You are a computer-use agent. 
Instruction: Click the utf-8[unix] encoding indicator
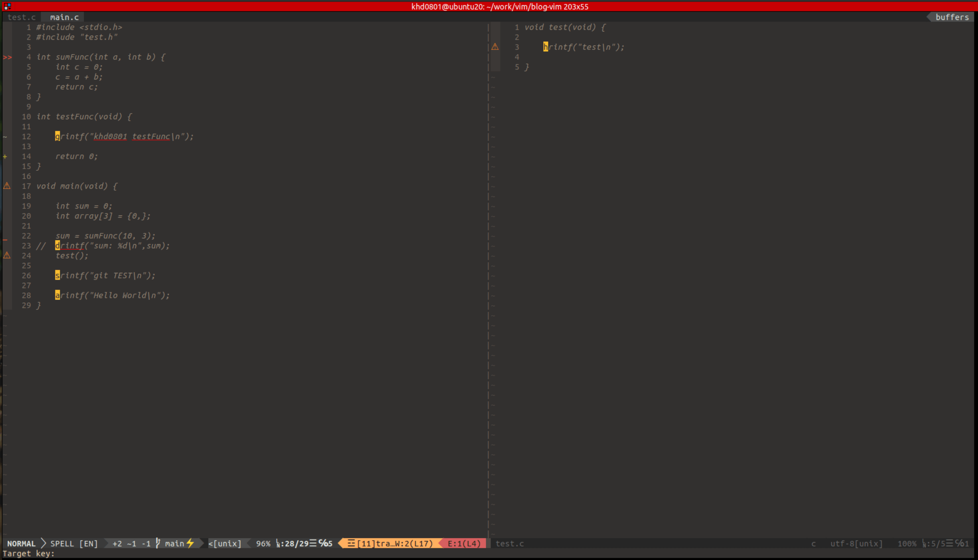tap(856, 544)
